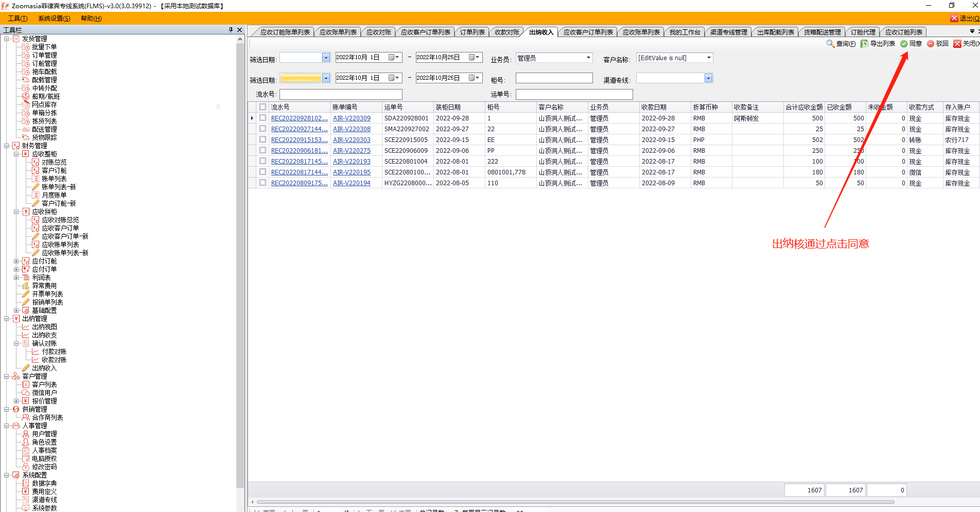Collapse the 财务管理 tree node
Image resolution: width=980 pixels, height=512 pixels.
(x=7, y=146)
